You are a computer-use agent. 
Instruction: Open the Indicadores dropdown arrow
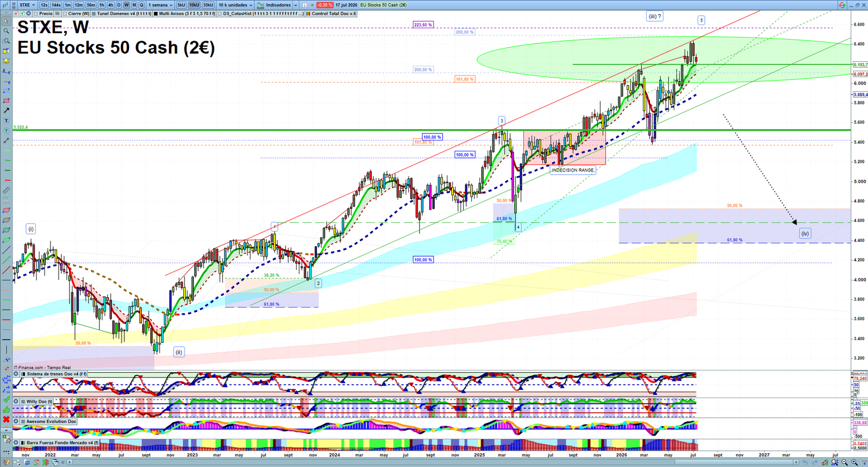(x=296, y=5)
